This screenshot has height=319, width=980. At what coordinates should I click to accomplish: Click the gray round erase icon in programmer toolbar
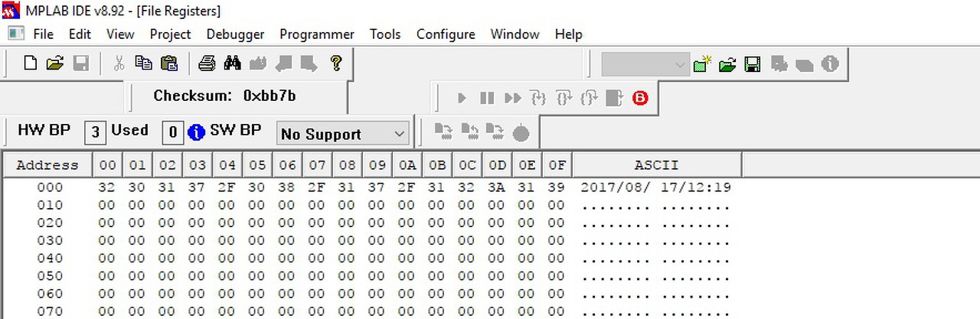coord(521,134)
